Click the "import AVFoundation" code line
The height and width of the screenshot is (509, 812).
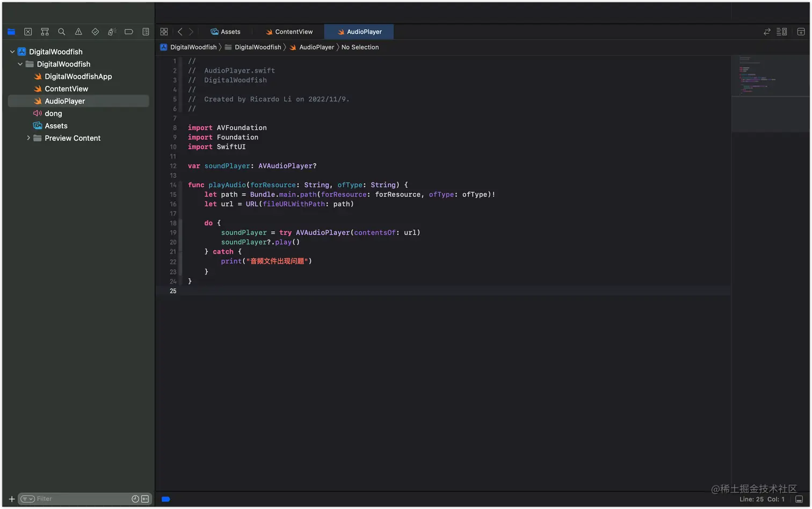tap(227, 128)
